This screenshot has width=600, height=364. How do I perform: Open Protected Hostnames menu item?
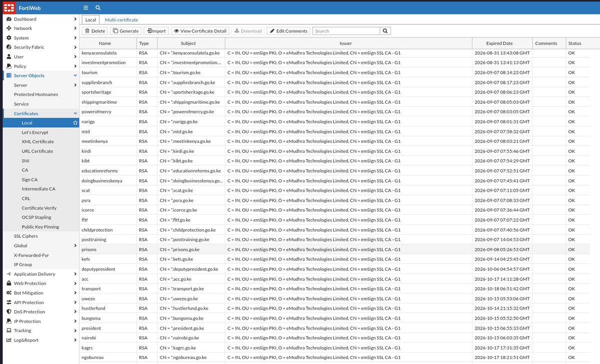click(36, 94)
